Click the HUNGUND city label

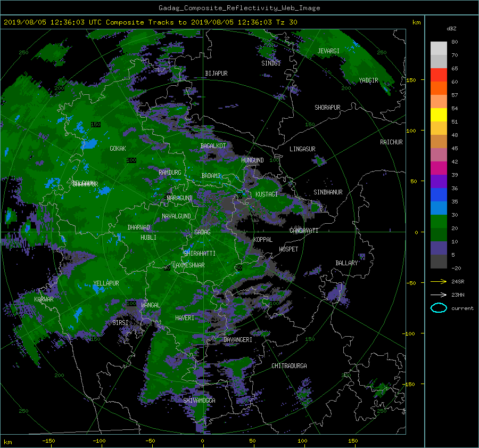[x=252, y=160]
